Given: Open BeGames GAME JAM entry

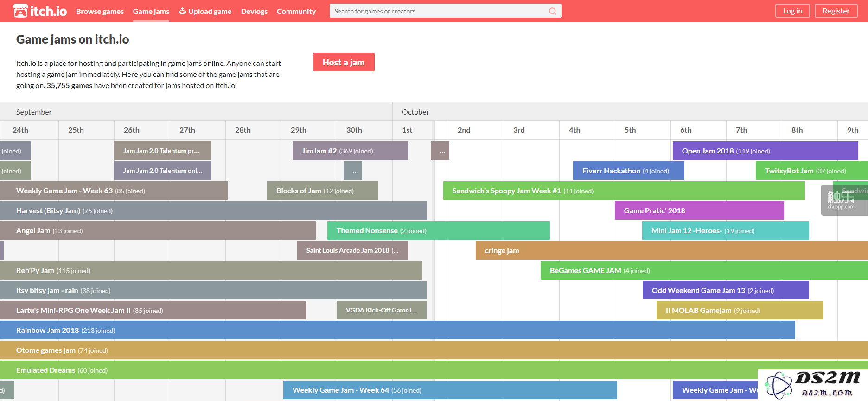Looking at the screenshot, I should pos(704,270).
